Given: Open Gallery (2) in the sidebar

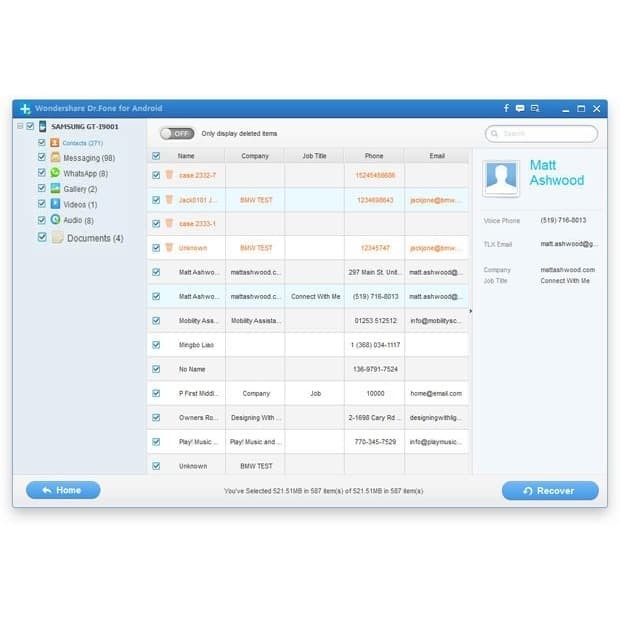Looking at the screenshot, I should click(80, 189).
